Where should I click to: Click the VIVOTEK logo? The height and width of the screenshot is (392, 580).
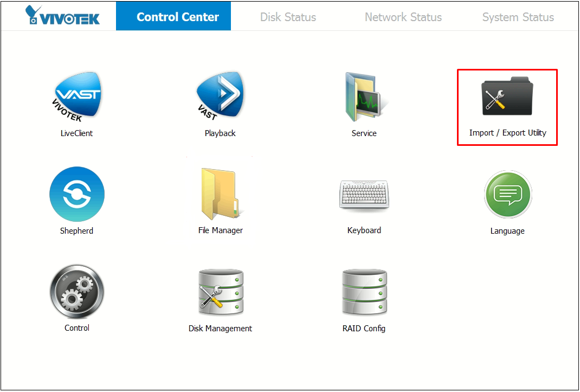pos(62,15)
